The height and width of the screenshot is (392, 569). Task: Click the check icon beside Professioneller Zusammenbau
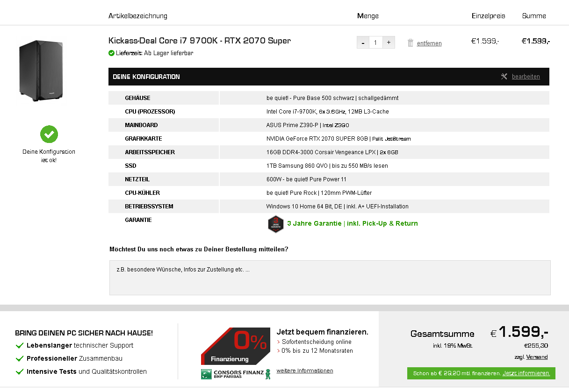pyautogui.click(x=20, y=358)
